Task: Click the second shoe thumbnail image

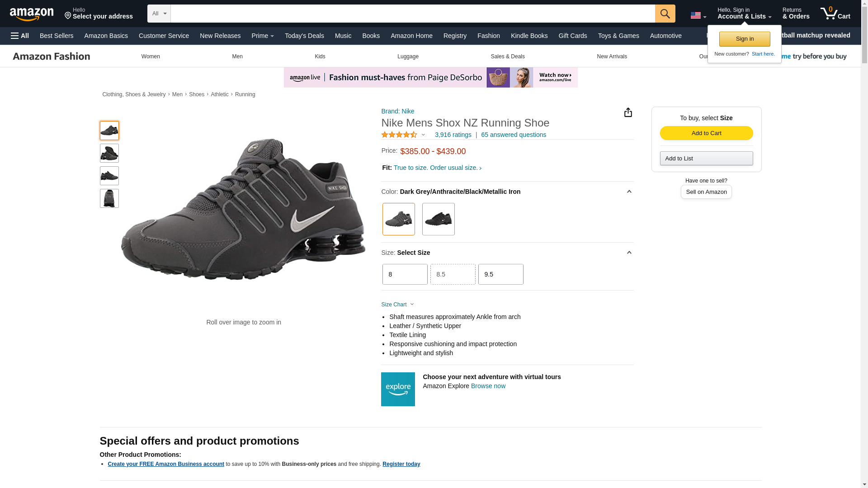Action: click(x=109, y=153)
